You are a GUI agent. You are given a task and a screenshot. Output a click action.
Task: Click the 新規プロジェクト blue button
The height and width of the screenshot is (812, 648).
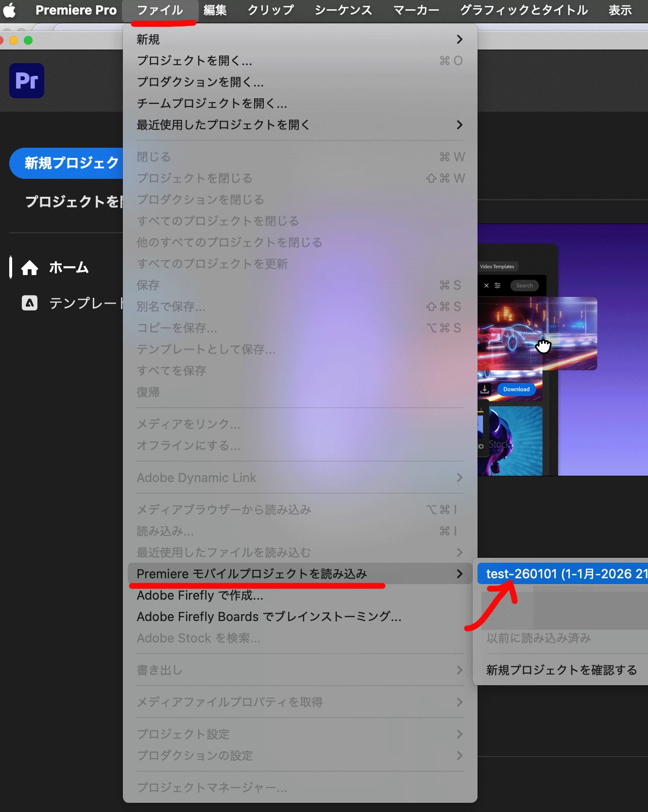67,163
